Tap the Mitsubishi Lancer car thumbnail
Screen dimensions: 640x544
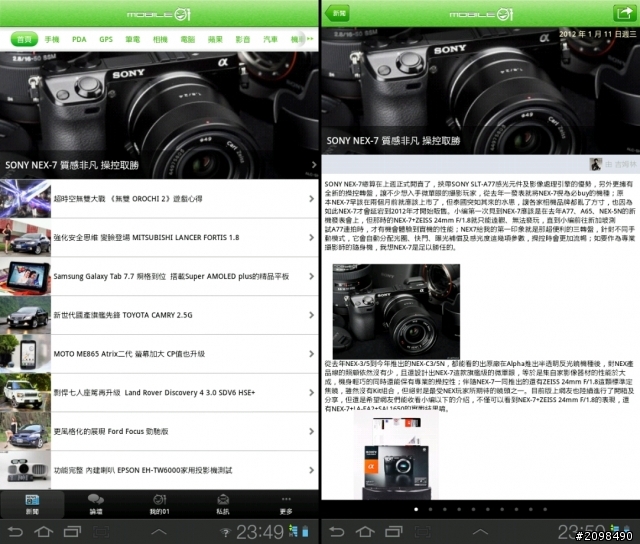click(x=25, y=238)
